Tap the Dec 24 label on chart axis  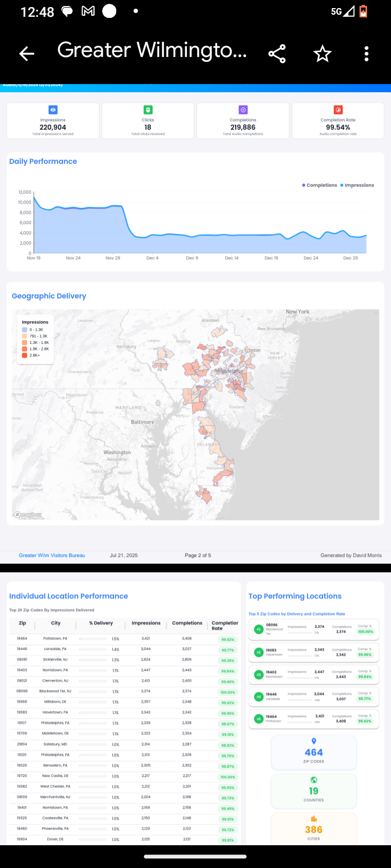[x=311, y=258]
